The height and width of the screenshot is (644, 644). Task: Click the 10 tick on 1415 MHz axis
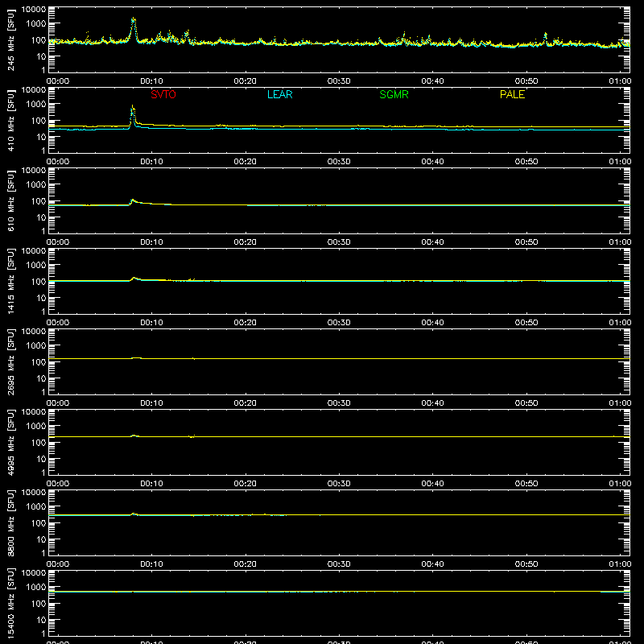tap(41, 298)
